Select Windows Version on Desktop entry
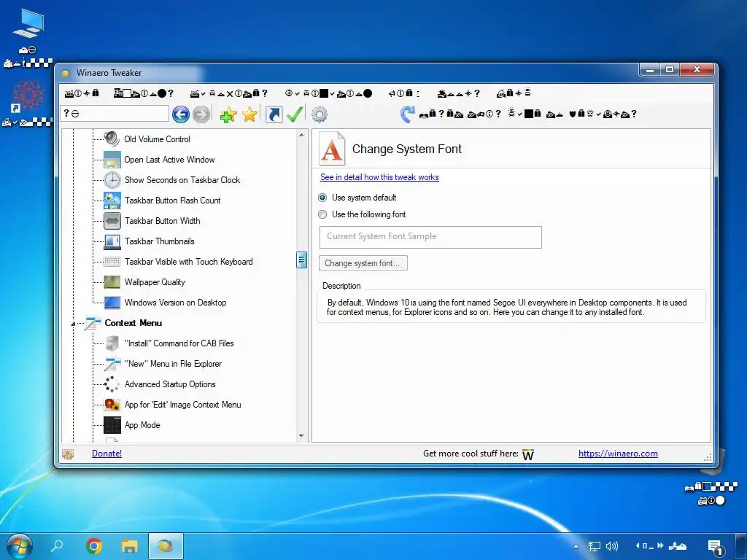The height and width of the screenshot is (560, 747). [175, 303]
